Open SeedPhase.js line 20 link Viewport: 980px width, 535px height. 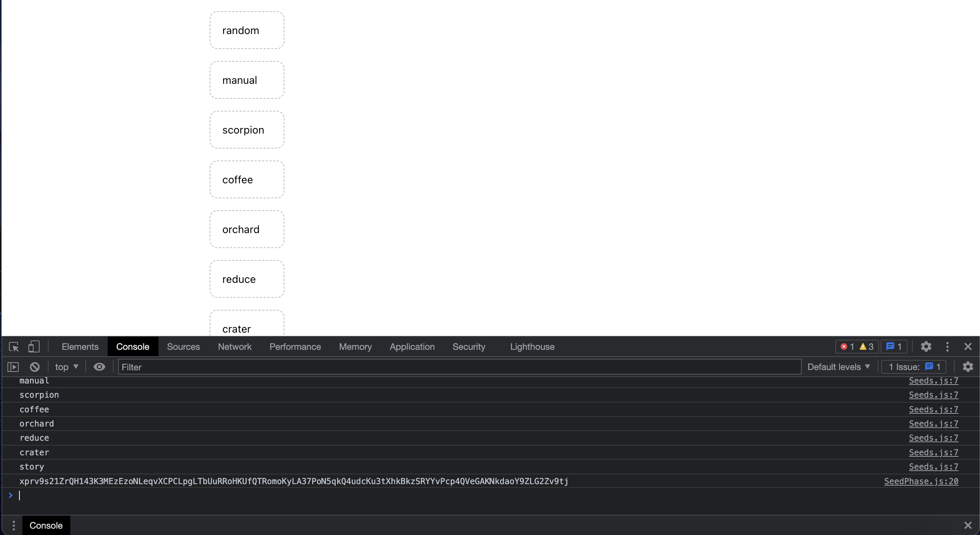pos(921,481)
